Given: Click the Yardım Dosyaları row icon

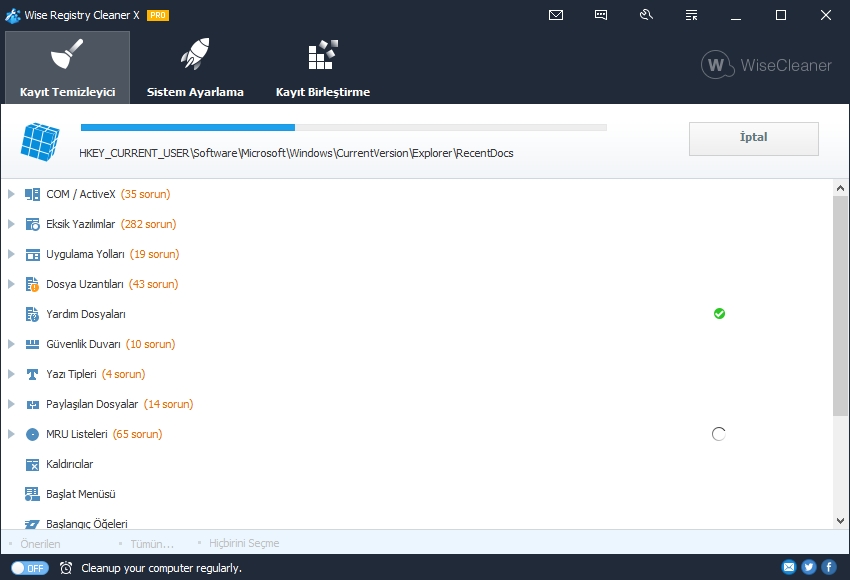Looking at the screenshot, I should click(x=33, y=314).
